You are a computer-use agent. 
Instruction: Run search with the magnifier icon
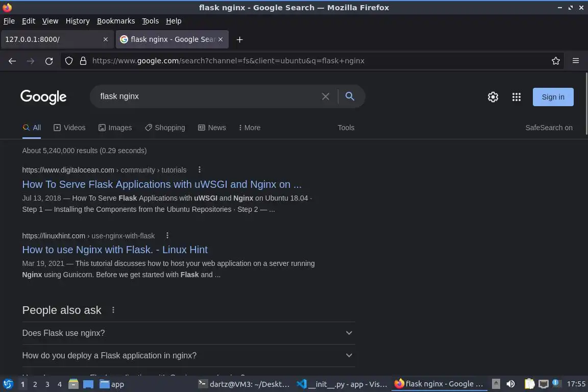point(350,96)
